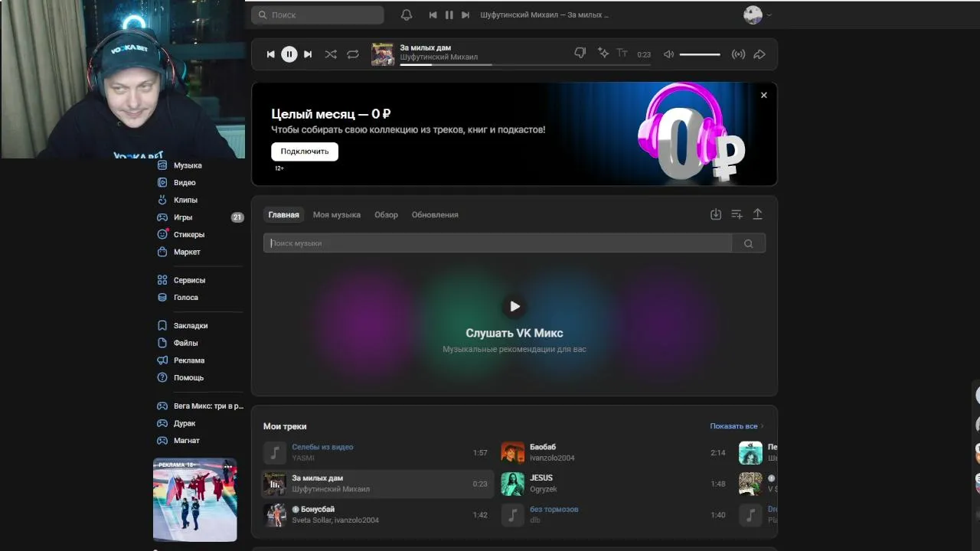Open artist ivanzolo2004 under Баобаб

click(552, 458)
